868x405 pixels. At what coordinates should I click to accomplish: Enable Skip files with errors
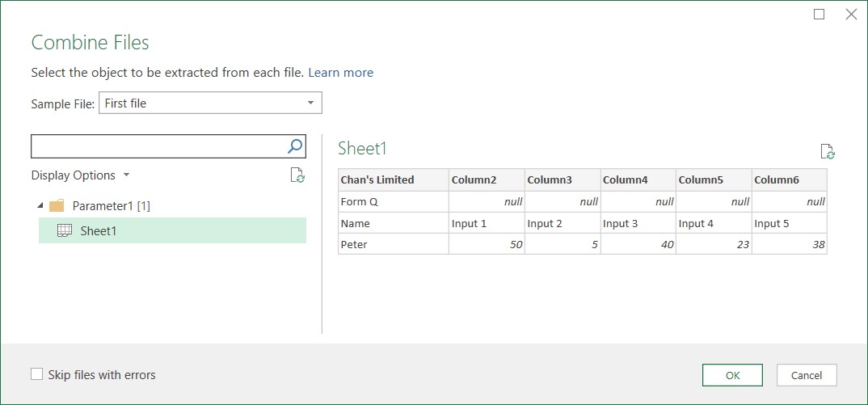36,374
